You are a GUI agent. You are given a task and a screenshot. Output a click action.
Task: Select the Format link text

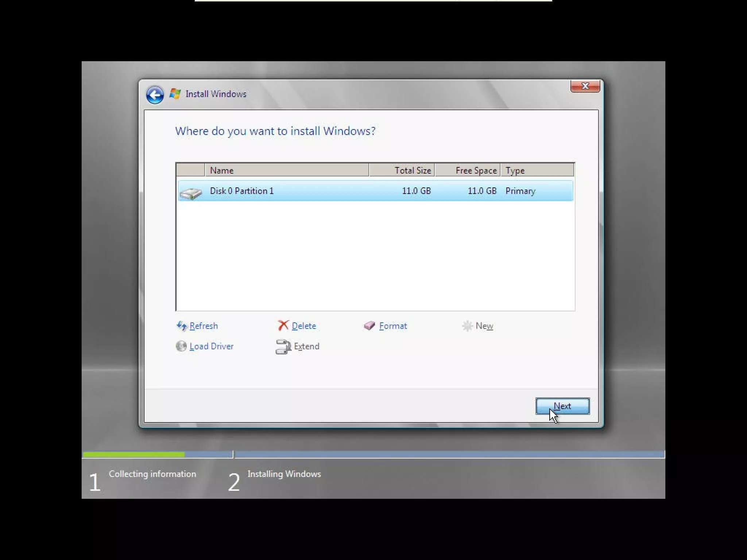pos(393,326)
